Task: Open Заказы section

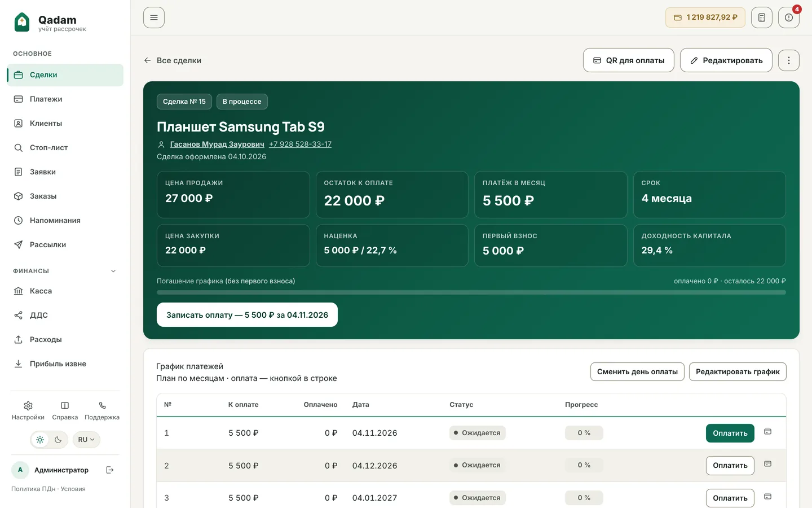Action: 65,196
